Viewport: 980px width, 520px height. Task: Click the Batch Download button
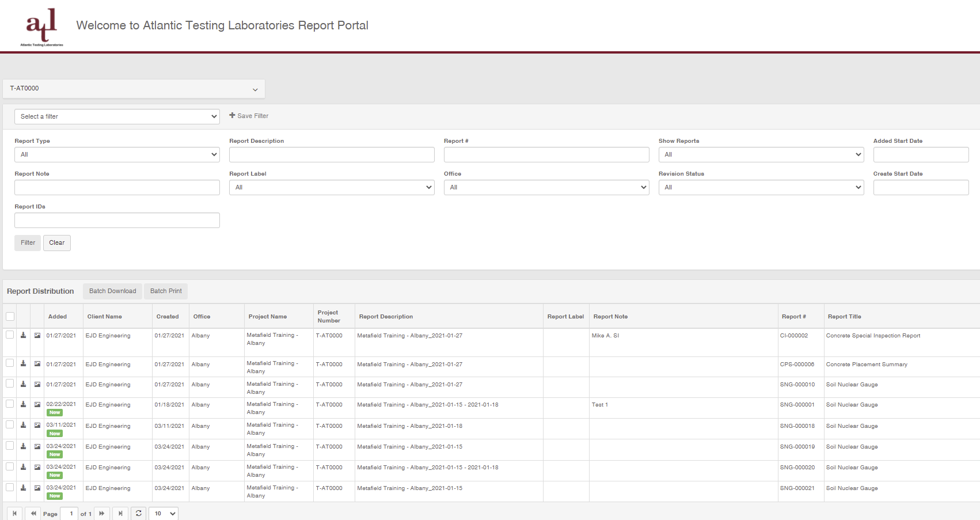[x=112, y=291]
